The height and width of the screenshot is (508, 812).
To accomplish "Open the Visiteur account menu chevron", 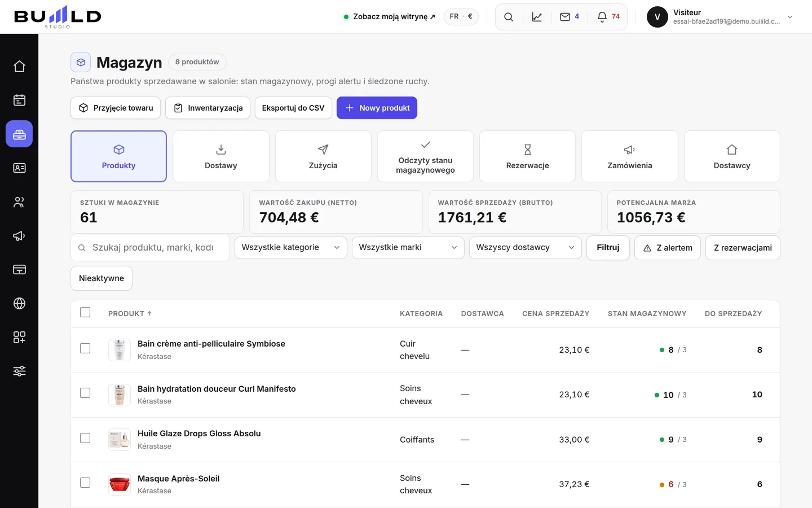I will (x=790, y=17).
